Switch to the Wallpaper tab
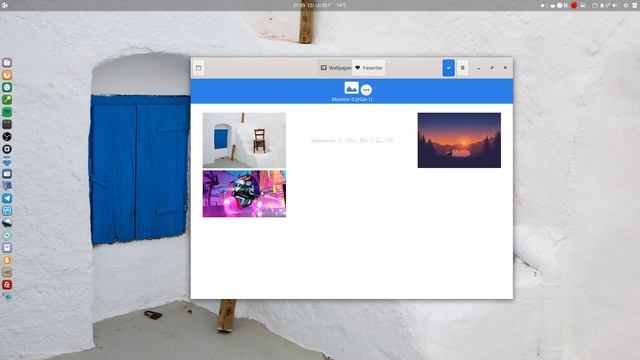This screenshot has width=640, height=360. [335, 68]
